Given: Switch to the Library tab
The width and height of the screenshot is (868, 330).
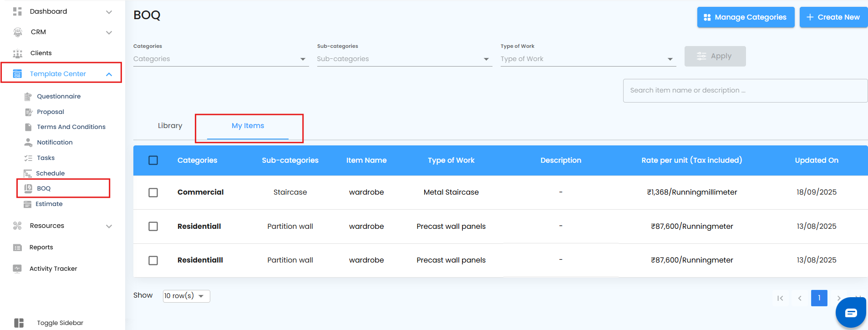Looking at the screenshot, I should (170, 126).
